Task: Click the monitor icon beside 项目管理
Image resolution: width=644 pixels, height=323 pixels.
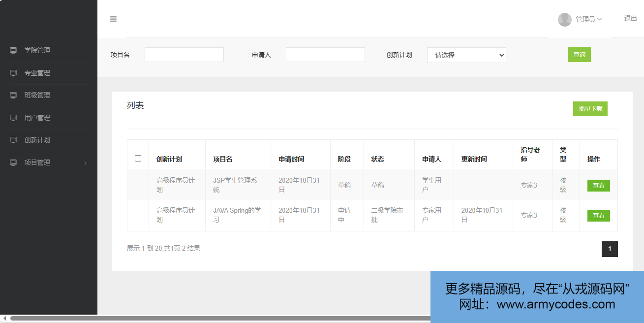Action: [13, 162]
